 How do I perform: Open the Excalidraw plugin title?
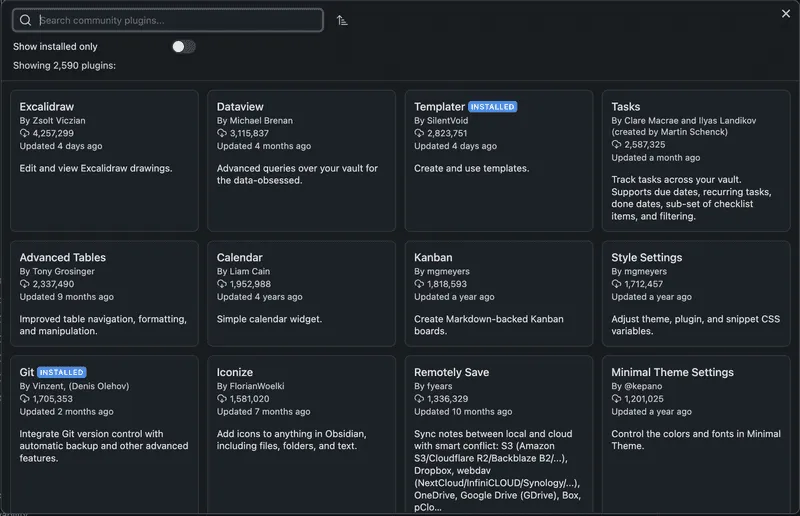(x=46, y=107)
